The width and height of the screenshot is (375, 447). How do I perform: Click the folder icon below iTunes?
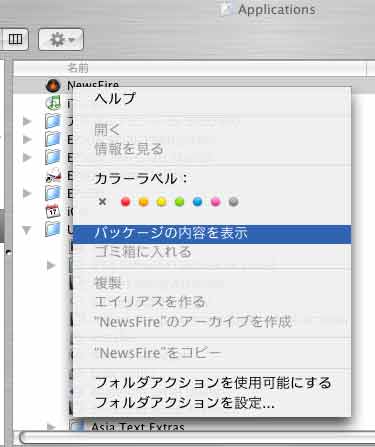click(x=53, y=121)
